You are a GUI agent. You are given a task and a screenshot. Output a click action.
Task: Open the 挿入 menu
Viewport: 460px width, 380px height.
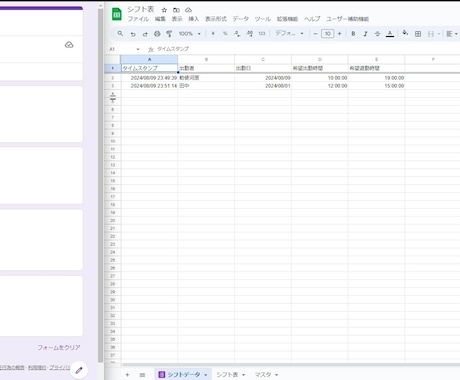pyautogui.click(x=193, y=19)
